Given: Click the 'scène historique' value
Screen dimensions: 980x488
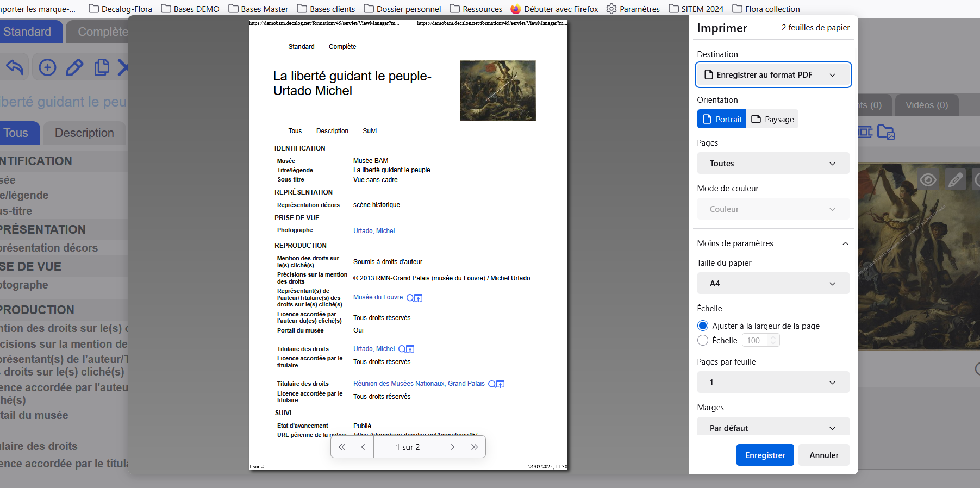Looking at the screenshot, I should [377, 205].
